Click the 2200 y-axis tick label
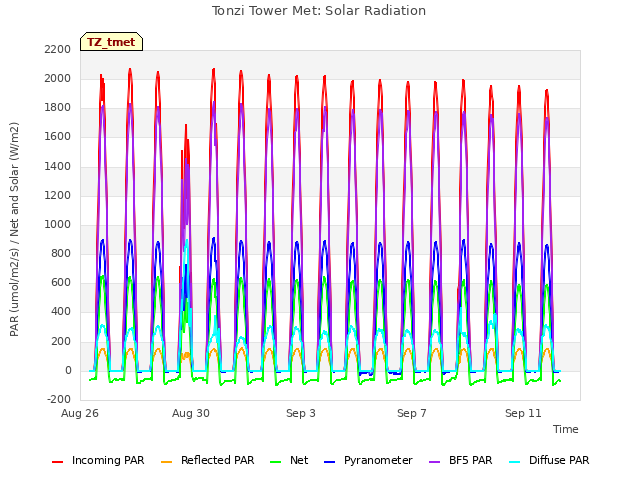 tap(58, 49)
